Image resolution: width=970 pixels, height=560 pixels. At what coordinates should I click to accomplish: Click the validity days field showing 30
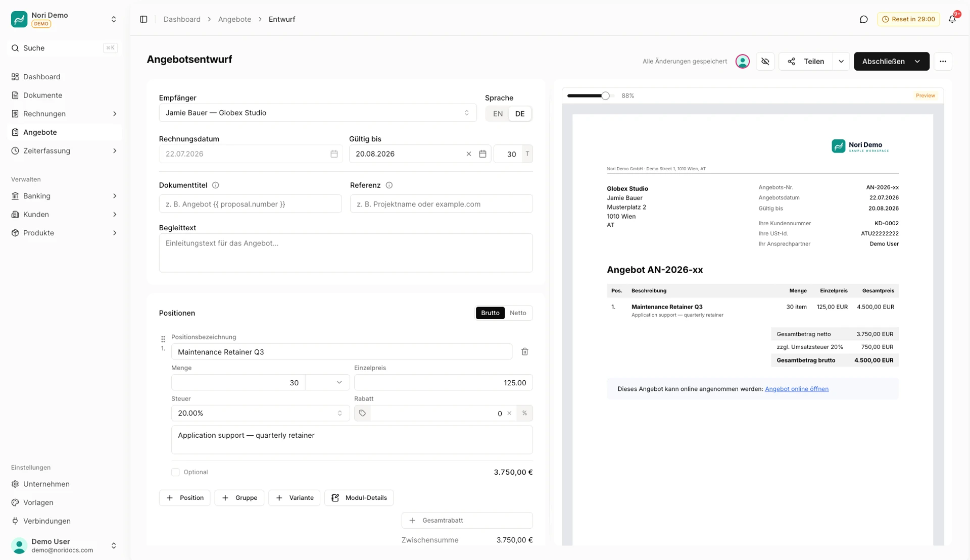coord(508,154)
